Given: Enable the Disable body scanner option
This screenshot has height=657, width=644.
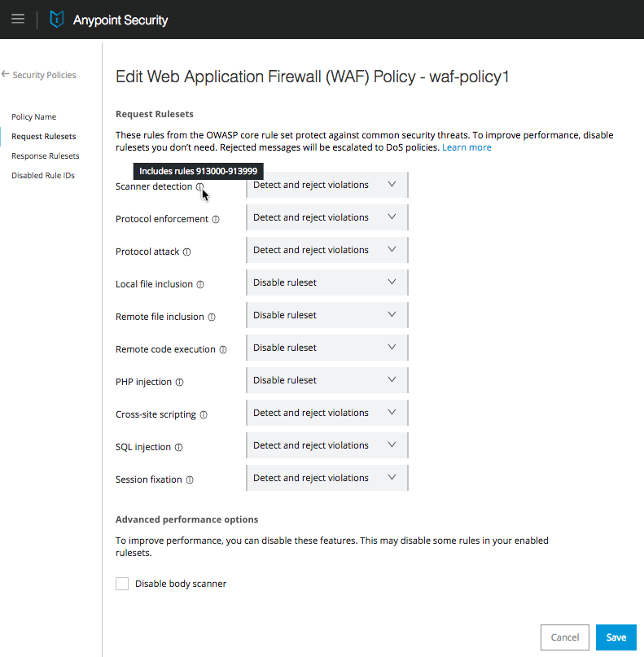Looking at the screenshot, I should tap(121, 583).
